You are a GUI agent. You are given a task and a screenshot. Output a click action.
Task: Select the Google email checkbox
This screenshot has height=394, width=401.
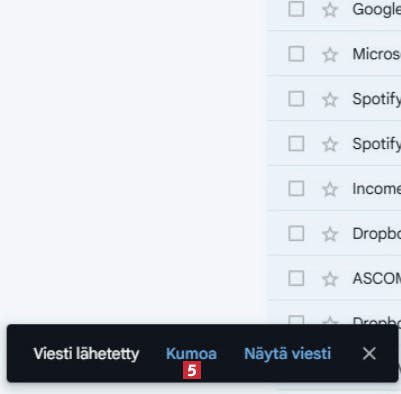coord(296,9)
